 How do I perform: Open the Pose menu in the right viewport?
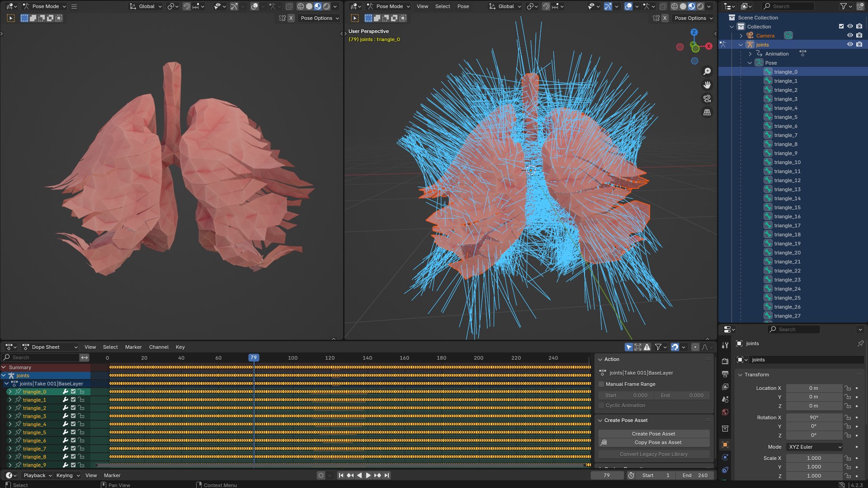tap(463, 6)
